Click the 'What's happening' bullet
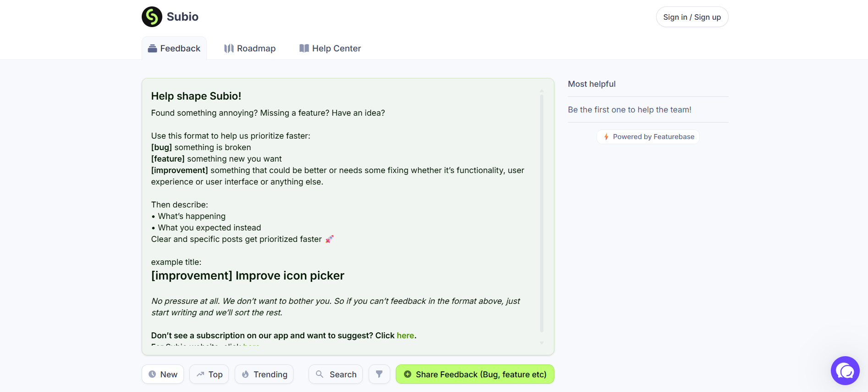This screenshot has width=868, height=392. tap(188, 216)
